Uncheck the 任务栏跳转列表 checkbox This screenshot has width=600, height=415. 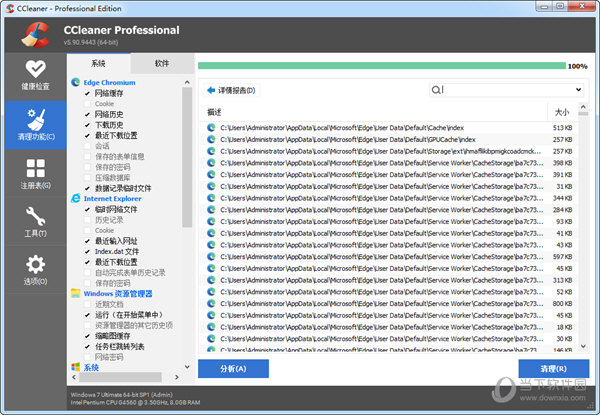pos(87,347)
